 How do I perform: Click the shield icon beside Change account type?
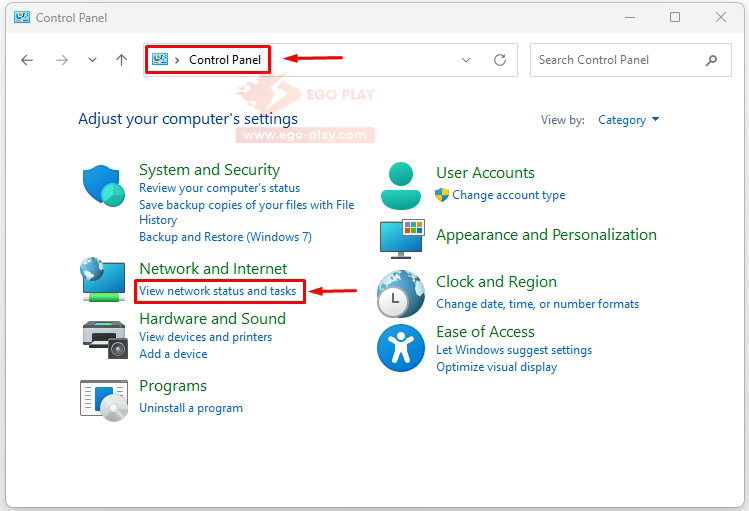pyautogui.click(x=442, y=195)
